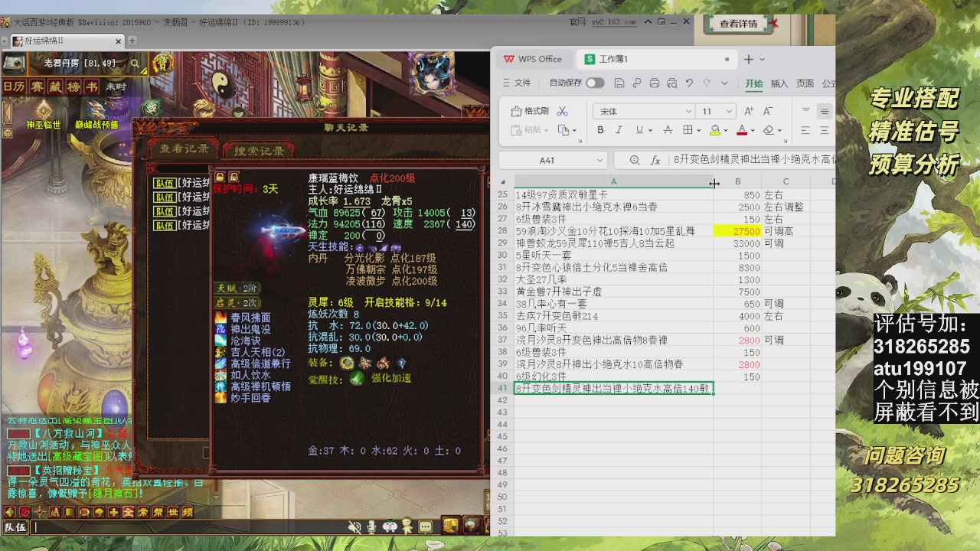
Task: Add a new WPS tab with plus button
Action: point(749,59)
